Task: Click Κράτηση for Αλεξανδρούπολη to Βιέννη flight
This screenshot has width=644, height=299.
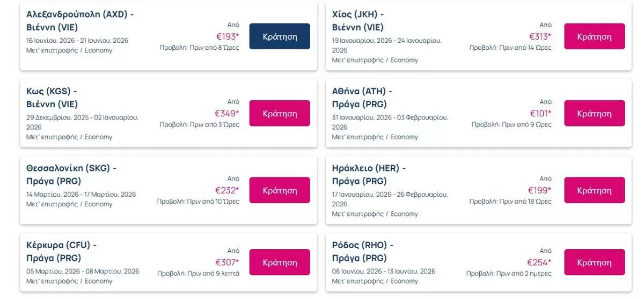Action: 279,36
